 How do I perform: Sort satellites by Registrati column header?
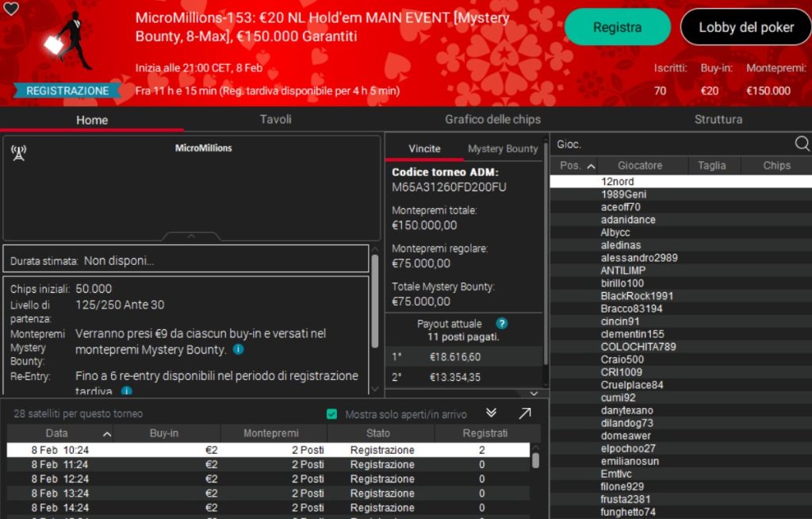point(488,433)
